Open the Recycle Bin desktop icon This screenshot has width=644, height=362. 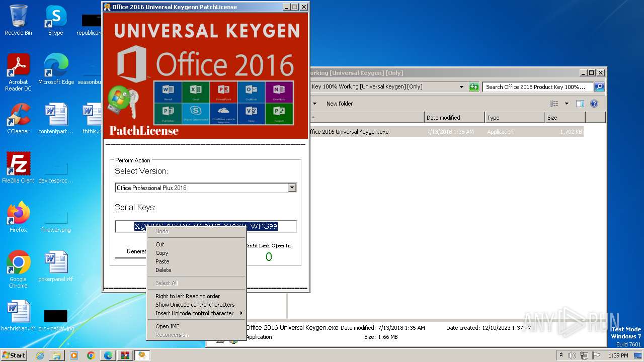pos(18,20)
